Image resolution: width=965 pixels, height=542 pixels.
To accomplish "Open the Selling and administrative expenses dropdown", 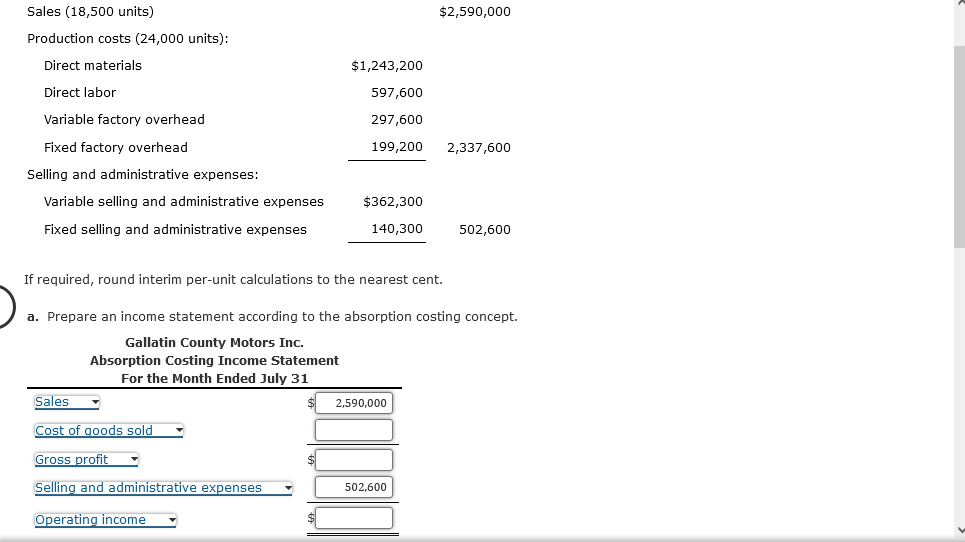I will (x=163, y=488).
